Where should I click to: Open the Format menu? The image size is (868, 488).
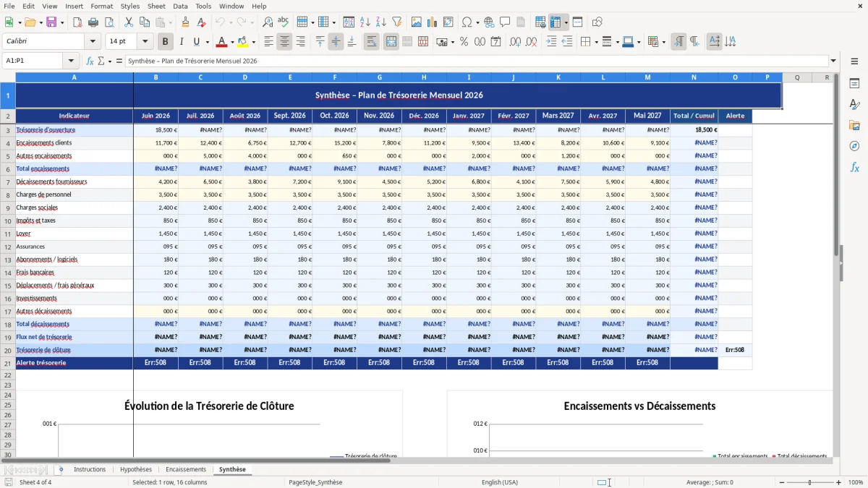tap(101, 6)
